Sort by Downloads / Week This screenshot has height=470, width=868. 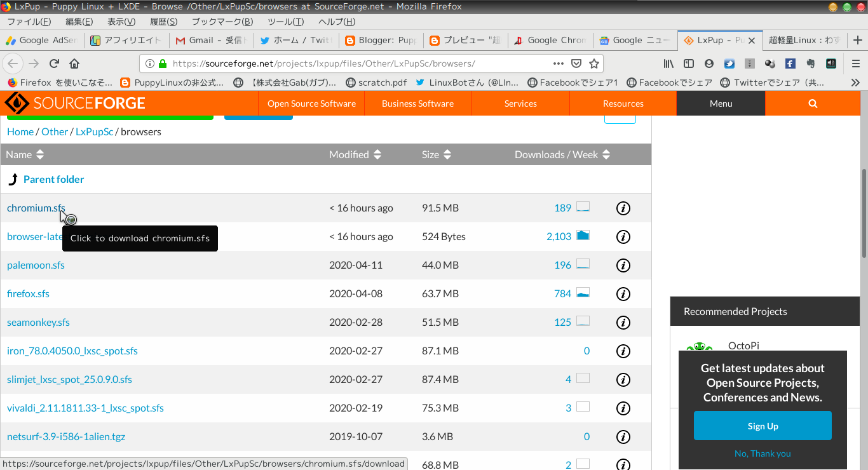562,154
